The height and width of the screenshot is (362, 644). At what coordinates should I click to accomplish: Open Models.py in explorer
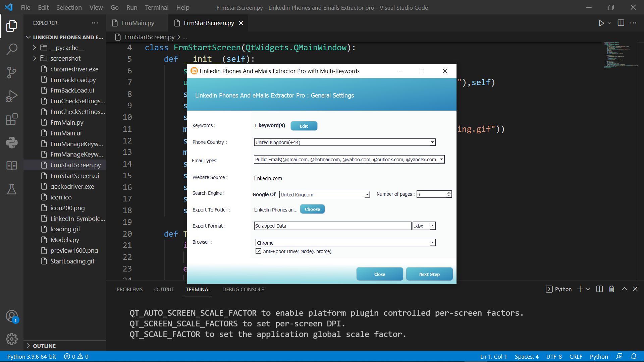click(65, 240)
